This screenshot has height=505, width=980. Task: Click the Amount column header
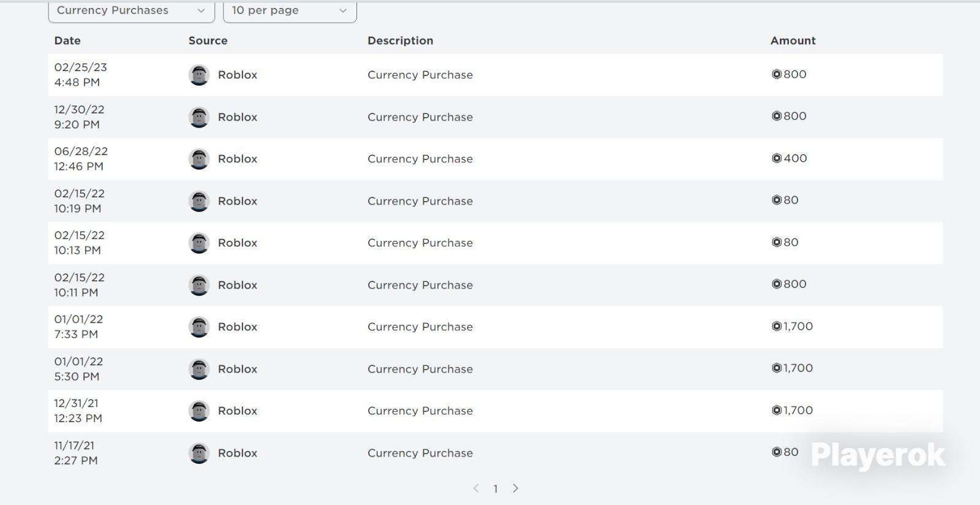coord(793,40)
